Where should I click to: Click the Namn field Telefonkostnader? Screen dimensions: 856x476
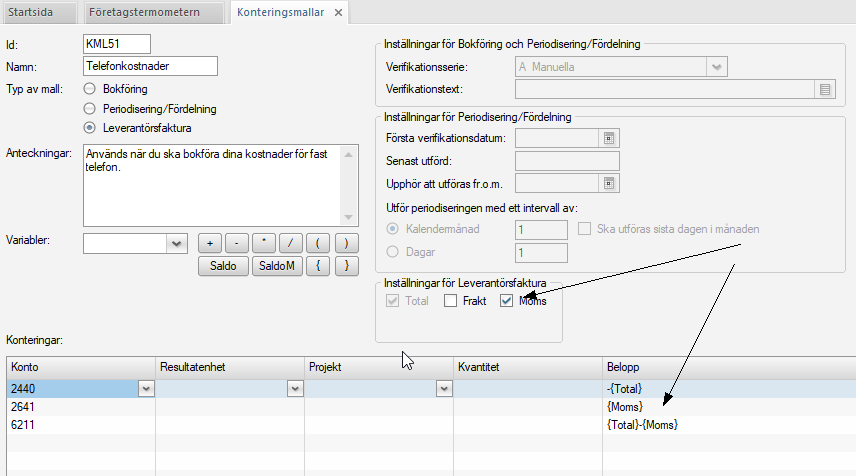pos(150,66)
